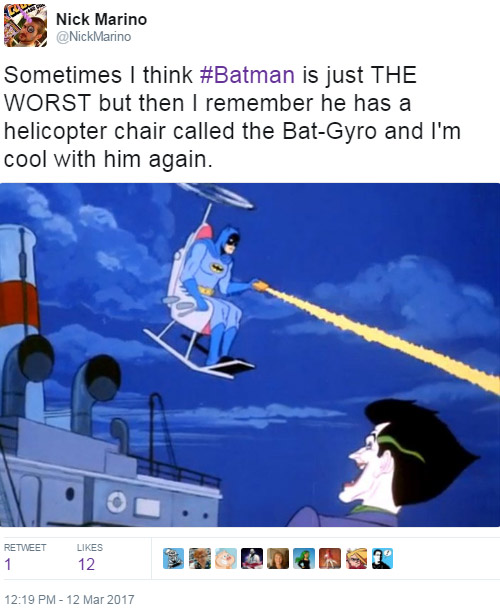
Task: Select the cartoon pig liker avatar
Action: point(226,558)
